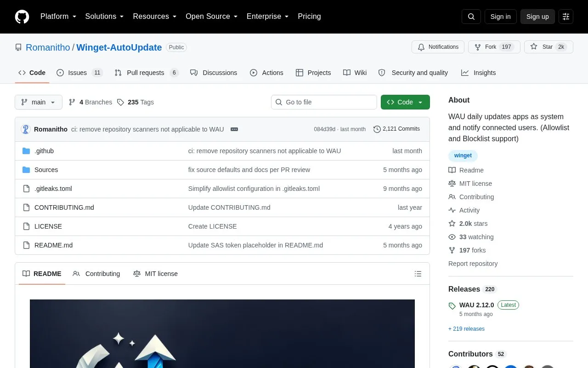Expand the Open Source menu
This screenshot has height=368, width=588.
(212, 17)
